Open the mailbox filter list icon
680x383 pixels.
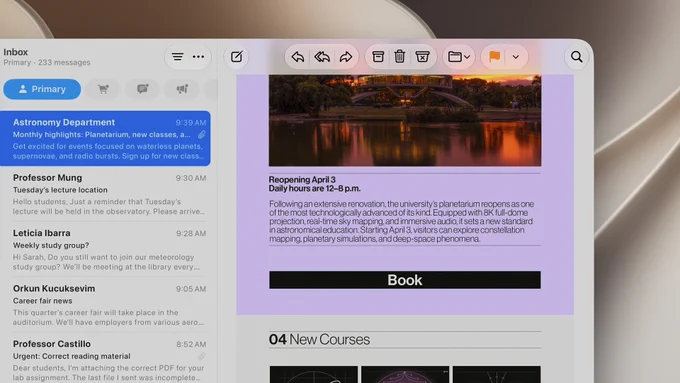(x=177, y=57)
